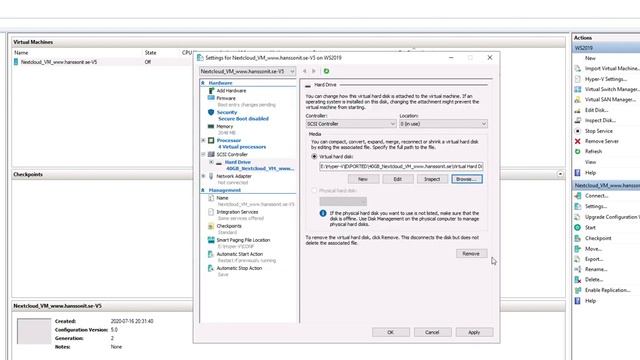This screenshot has width=640, height=360.
Task: Open the virtual machine selector dropdown
Action: [247, 71]
